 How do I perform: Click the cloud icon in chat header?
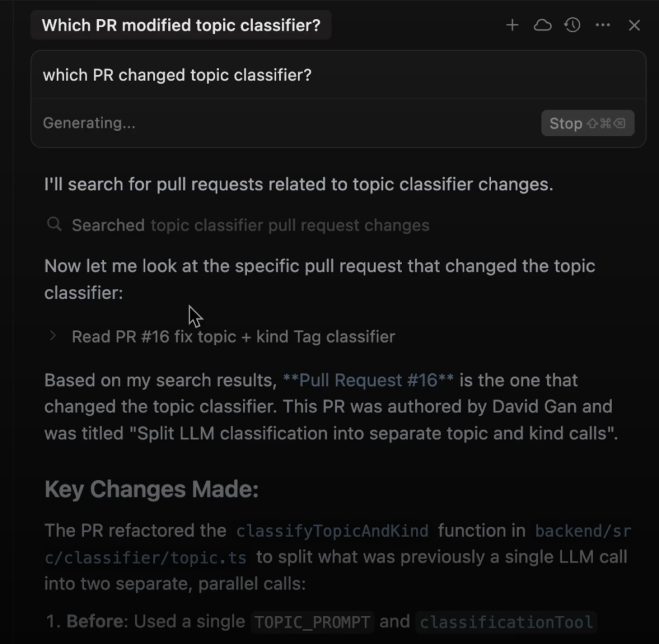(x=542, y=25)
